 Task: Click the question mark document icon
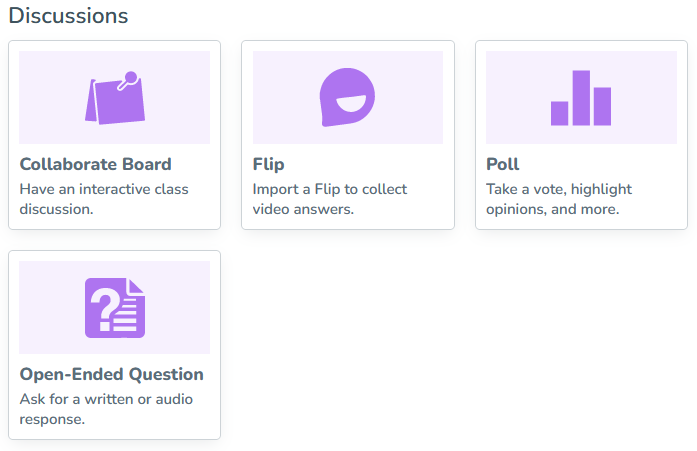click(114, 307)
